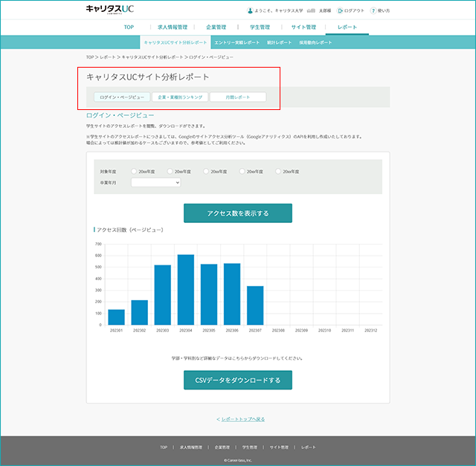Click the 202308 x-axis label
This screenshot has height=466, width=476.
278,331
